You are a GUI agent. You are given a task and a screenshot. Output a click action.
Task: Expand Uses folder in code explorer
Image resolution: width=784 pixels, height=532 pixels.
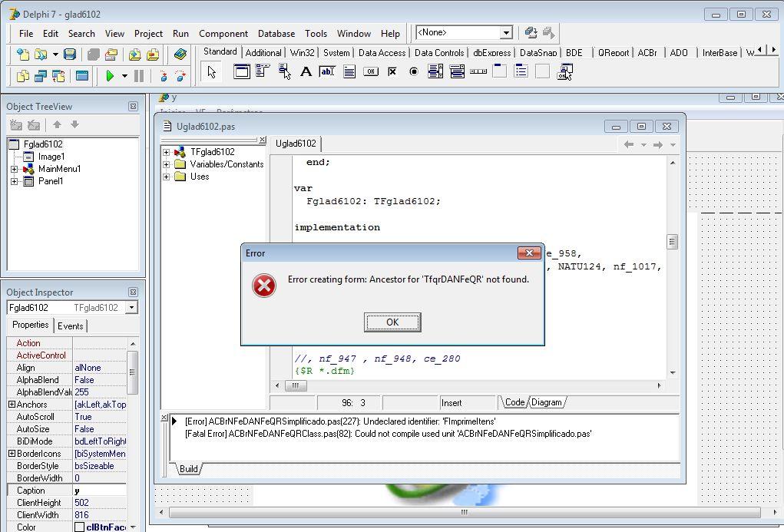[166, 177]
